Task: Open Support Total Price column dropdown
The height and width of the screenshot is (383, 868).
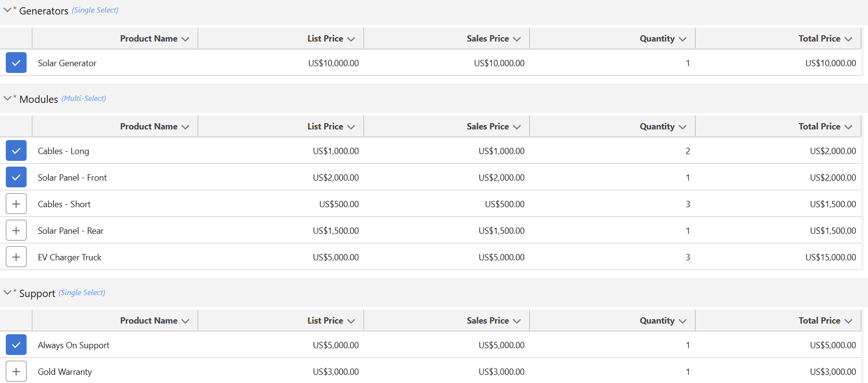Action: pos(848,321)
